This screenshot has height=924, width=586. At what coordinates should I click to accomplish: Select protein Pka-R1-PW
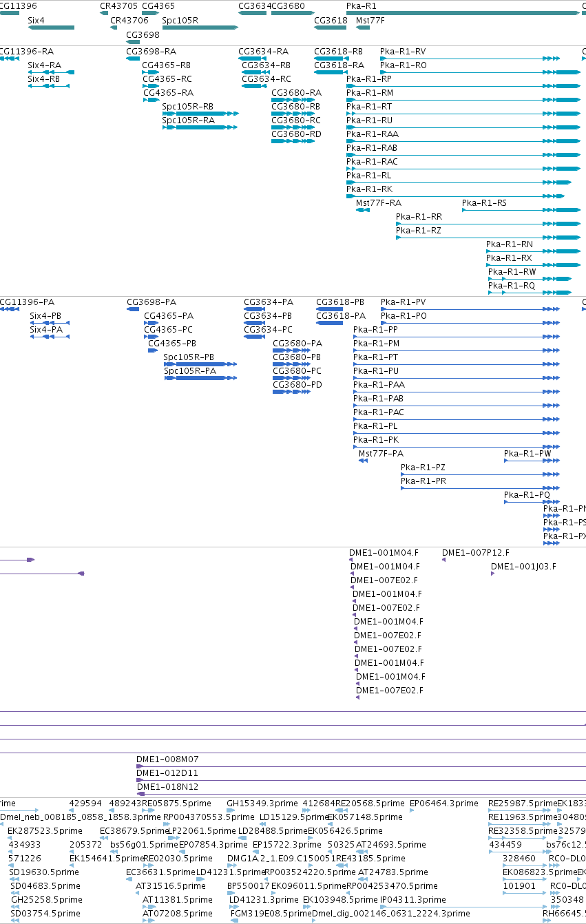pos(527,454)
